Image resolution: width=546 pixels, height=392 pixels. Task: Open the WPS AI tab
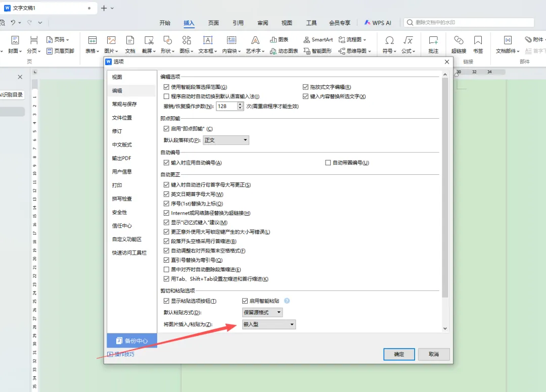378,23
